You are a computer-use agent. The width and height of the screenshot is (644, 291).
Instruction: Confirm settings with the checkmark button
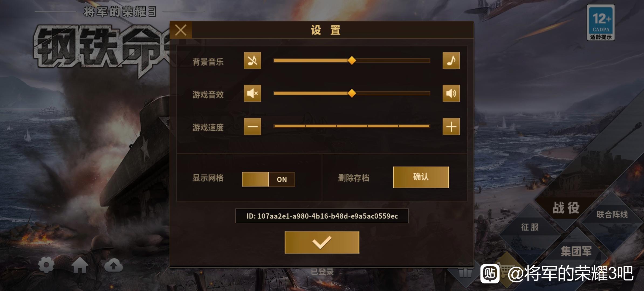tap(322, 242)
